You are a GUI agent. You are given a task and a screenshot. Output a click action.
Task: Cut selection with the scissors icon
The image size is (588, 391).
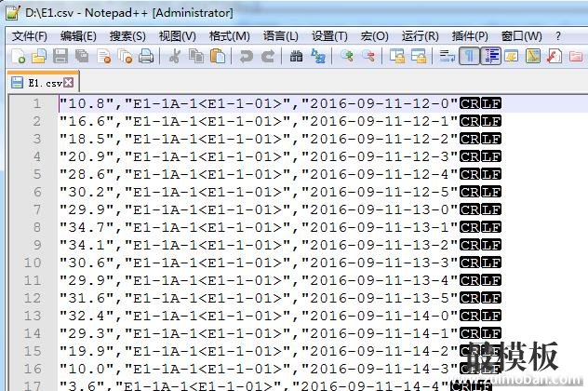click(174, 56)
